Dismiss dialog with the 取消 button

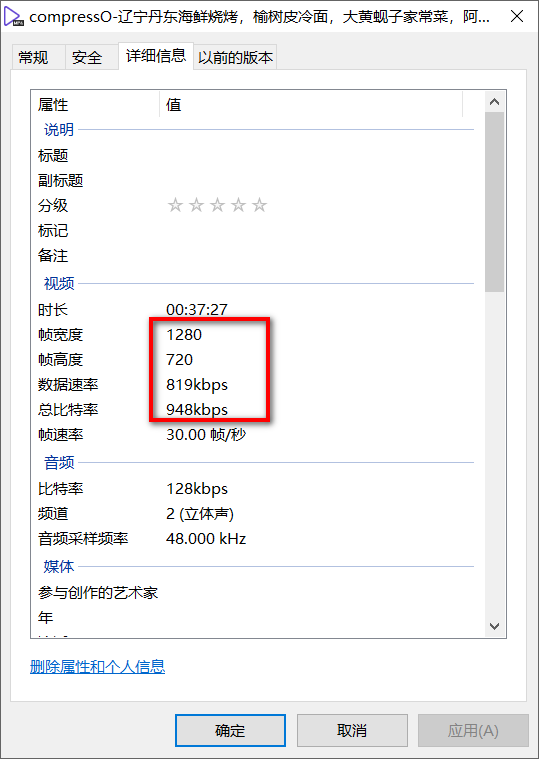click(352, 730)
